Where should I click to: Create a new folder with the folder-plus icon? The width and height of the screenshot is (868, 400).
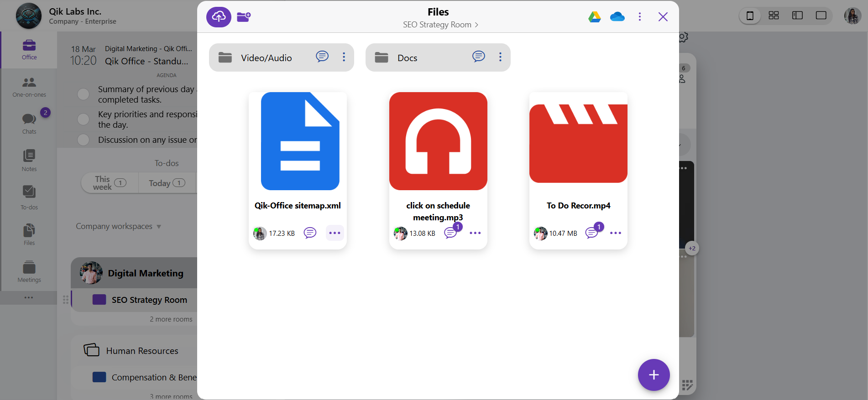[x=244, y=17]
